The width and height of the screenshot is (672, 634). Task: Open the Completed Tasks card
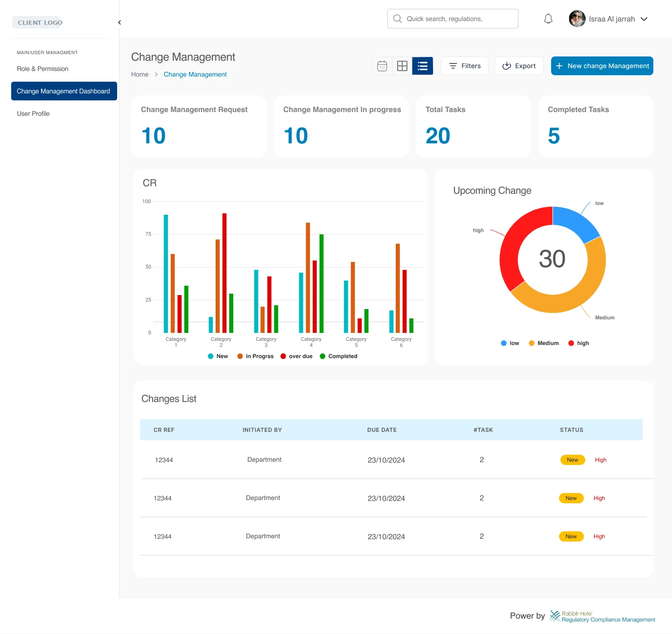595,127
